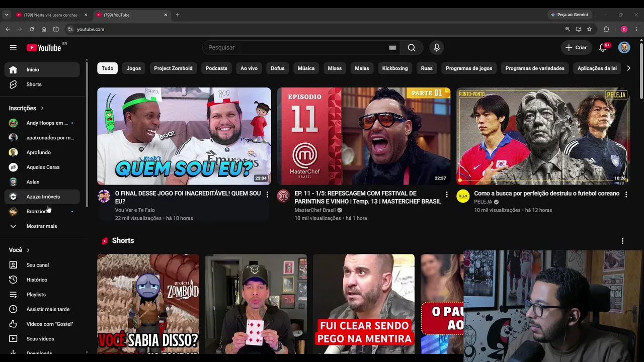Open the notifications bell
This screenshot has height=362, width=644.
pos(603,48)
